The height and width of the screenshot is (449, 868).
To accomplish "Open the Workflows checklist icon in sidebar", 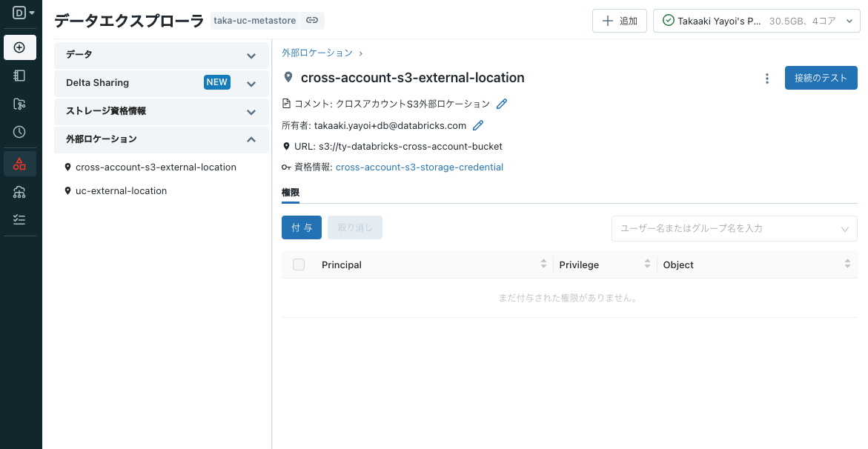I will click(19, 220).
